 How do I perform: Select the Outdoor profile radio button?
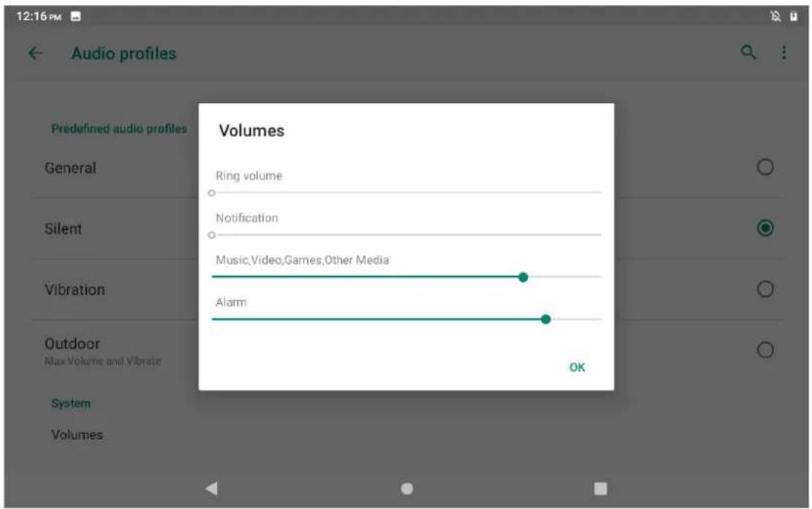tap(765, 350)
